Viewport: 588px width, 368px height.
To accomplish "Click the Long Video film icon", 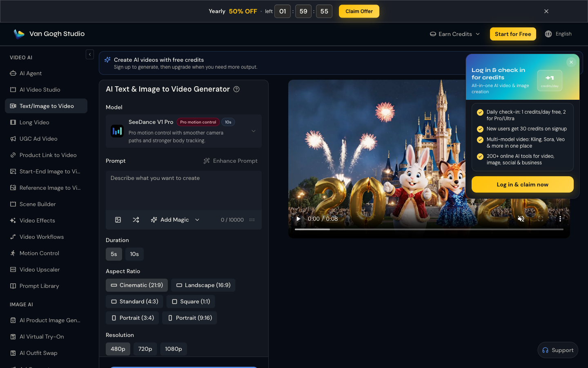I will [13, 122].
